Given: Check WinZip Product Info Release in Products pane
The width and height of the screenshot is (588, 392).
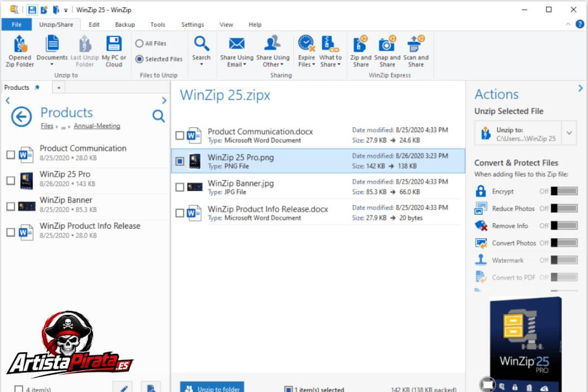Looking at the screenshot, I should [11, 232].
